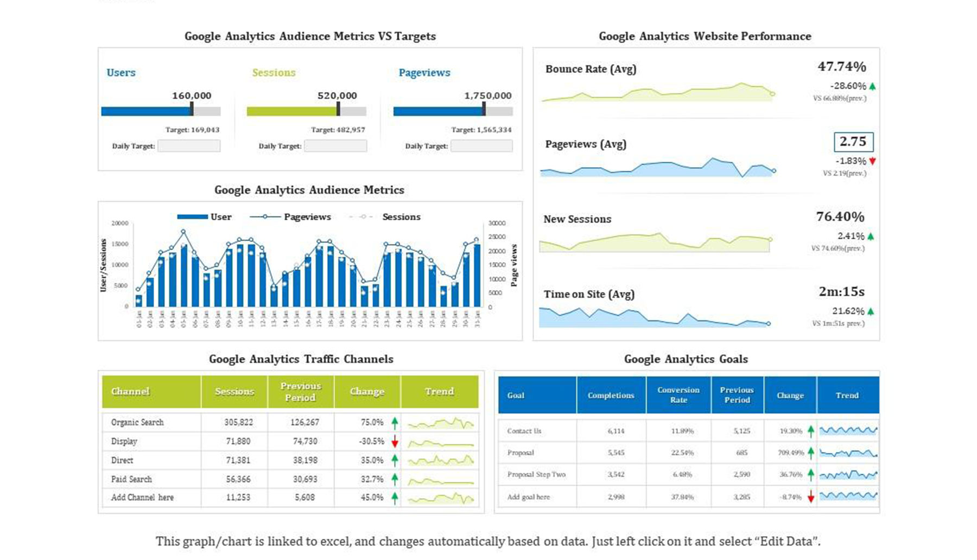Click the Contact Us goal name
The height and width of the screenshot is (560, 977).
524,431
